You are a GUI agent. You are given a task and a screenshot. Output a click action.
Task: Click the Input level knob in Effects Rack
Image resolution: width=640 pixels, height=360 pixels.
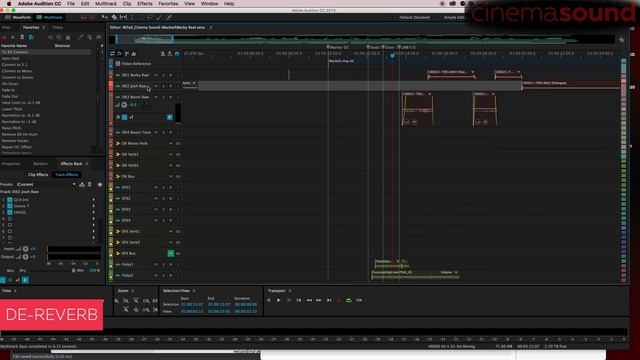25,249
